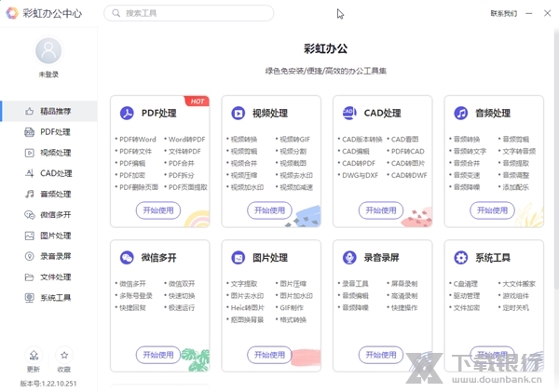Click 开始使用 in CAD处理 card

(x=381, y=210)
